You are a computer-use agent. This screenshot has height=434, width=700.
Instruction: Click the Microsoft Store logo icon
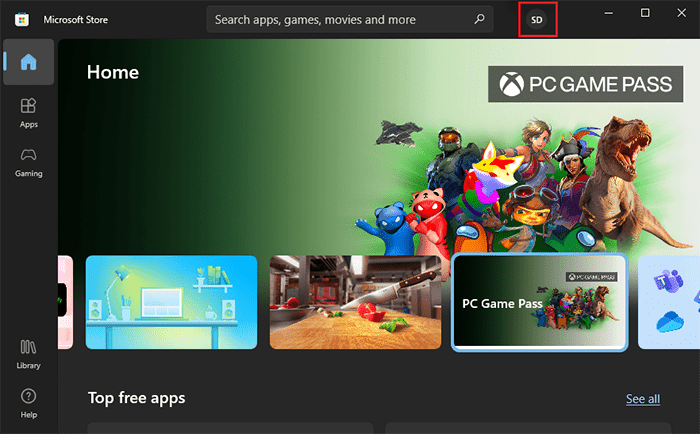[21, 20]
